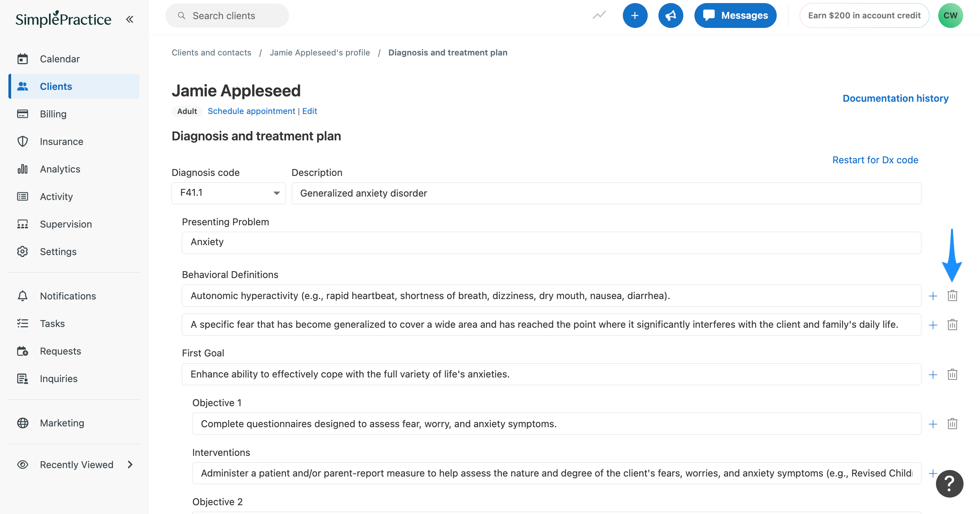
Task: Trash the specific fear behavioral definition
Action: pyautogui.click(x=952, y=325)
